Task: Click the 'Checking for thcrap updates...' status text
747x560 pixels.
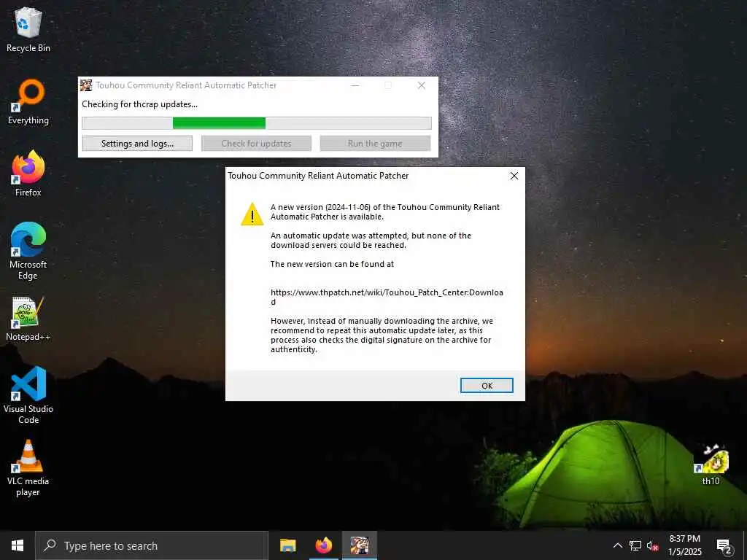Action: [x=139, y=104]
